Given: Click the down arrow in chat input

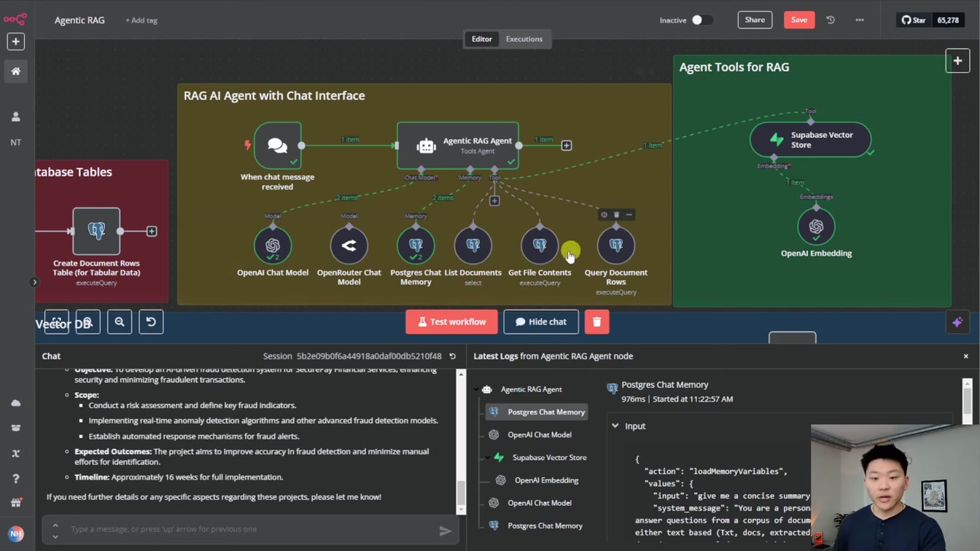Looking at the screenshot, I should 55,536.
